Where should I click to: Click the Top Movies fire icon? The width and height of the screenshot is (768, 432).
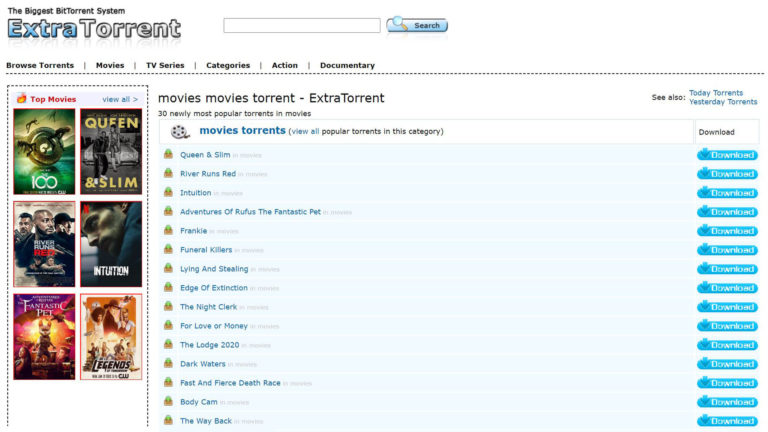click(21, 99)
